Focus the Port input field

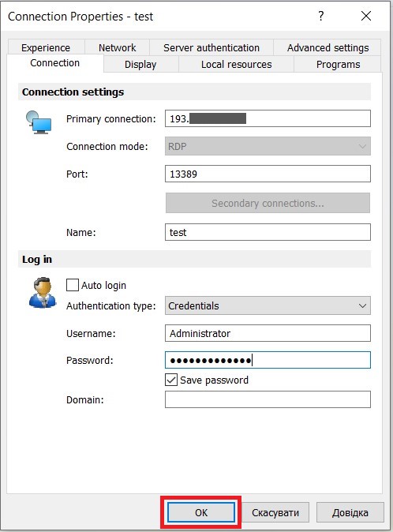point(268,174)
